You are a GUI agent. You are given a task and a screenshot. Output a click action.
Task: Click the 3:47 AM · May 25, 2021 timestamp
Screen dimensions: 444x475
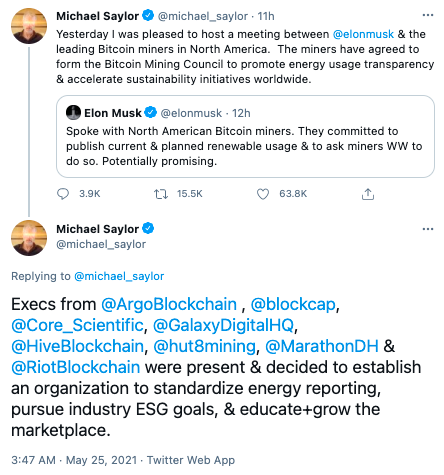click(x=74, y=460)
